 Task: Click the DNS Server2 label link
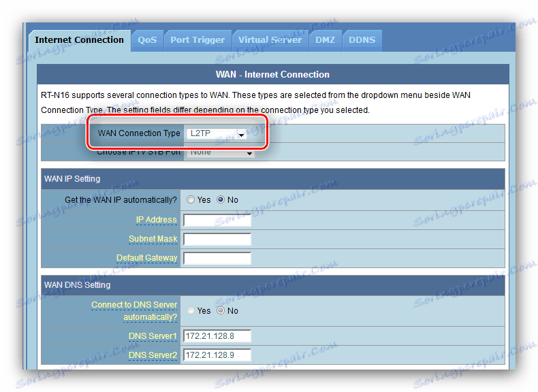(153, 355)
